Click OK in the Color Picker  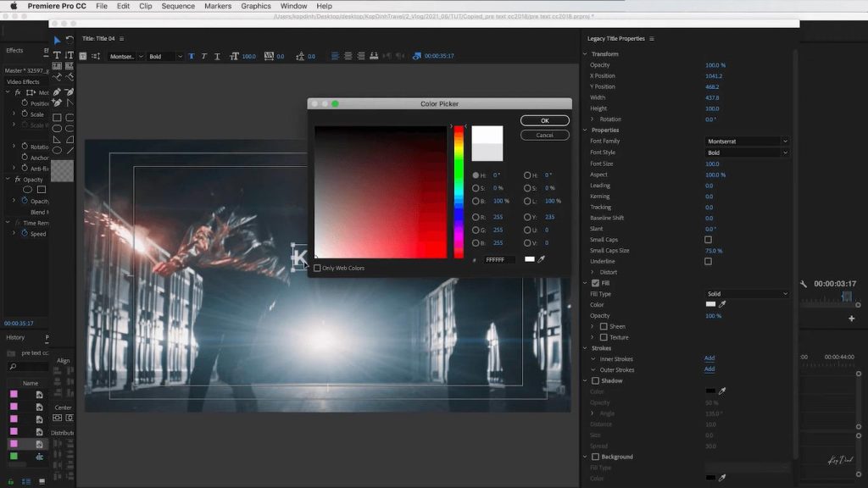pyautogui.click(x=544, y=120)
